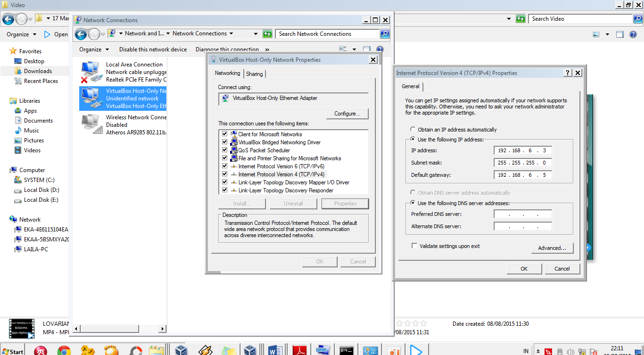The width and height of the screenshot is (644, 355).
Task: Toggle QoS Packet Scheduler checkbox
Action: [224, 150]
